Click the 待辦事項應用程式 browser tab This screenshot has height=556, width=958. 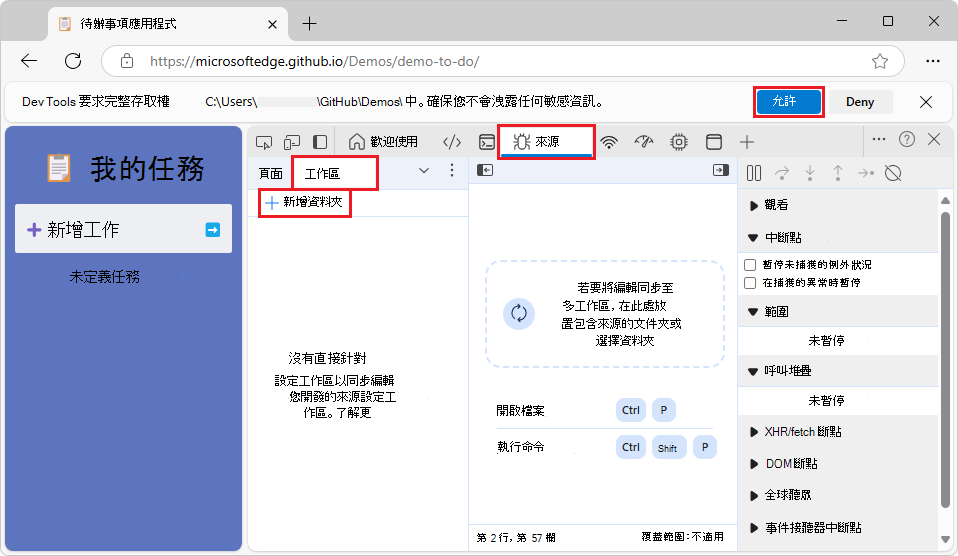(167, 24)
